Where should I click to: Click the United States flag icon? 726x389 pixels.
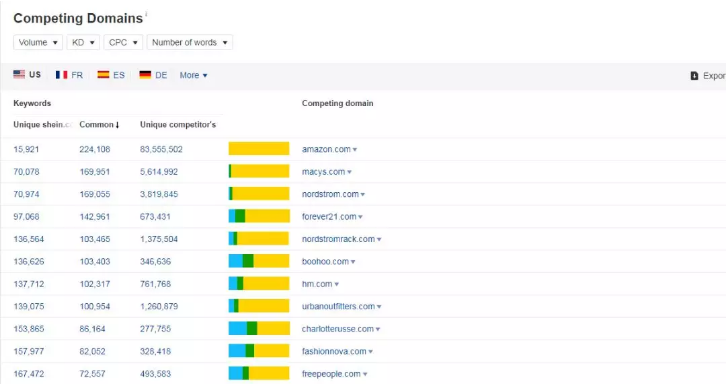click(x=19, y=74)
